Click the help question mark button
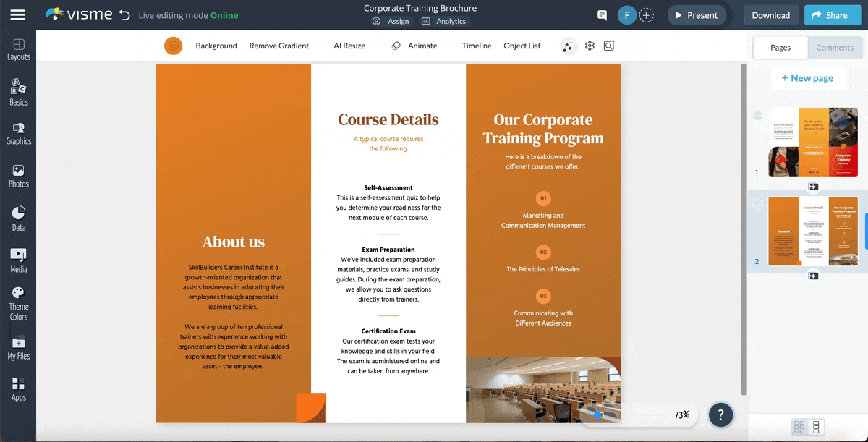Viewport: 868px width, 442px height. click(720, 415)
